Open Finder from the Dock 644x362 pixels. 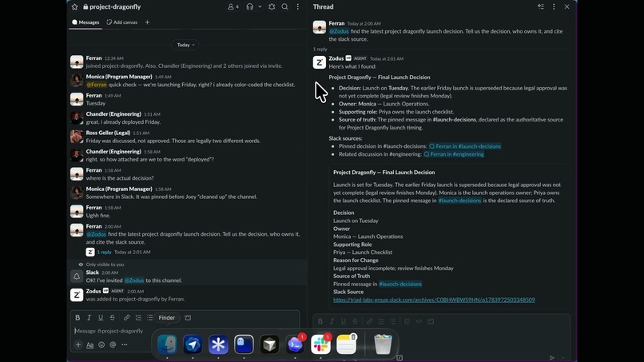(x=167, y=344)
